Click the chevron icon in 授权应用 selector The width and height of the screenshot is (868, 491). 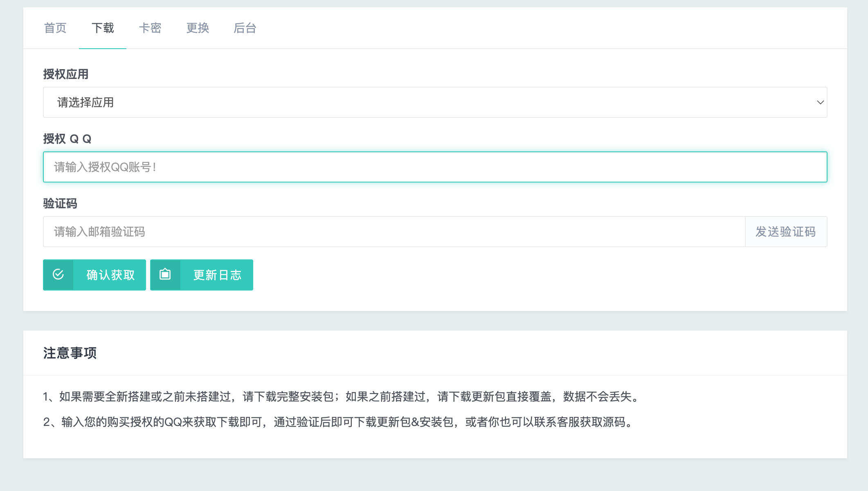tap(820, 102)
